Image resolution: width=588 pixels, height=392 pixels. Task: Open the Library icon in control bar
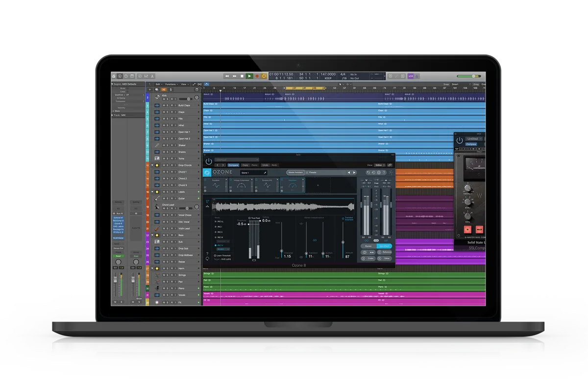pos(114,76)
